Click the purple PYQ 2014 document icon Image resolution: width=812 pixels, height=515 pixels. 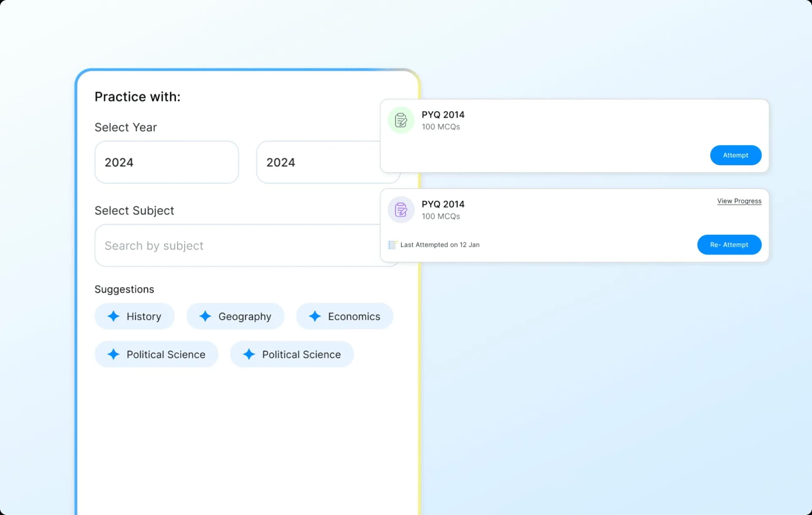click(x=401, y=209)
